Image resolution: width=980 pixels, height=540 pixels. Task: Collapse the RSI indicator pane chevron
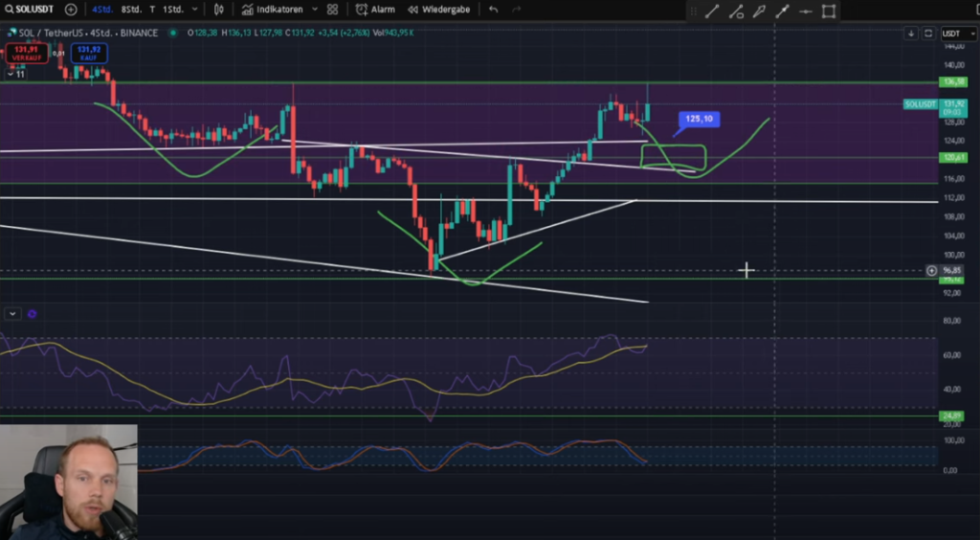[12, 314]
